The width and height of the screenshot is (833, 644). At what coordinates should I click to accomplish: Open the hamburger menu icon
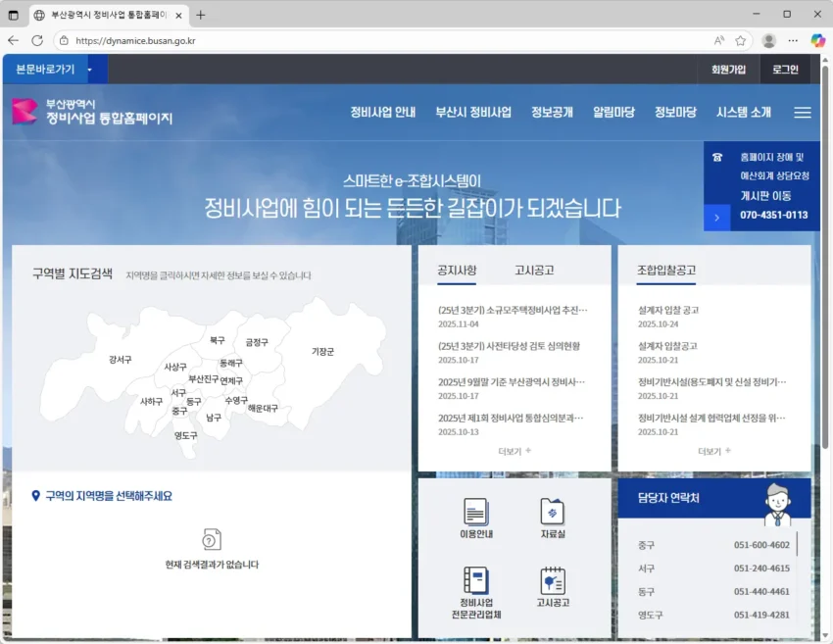802,113
